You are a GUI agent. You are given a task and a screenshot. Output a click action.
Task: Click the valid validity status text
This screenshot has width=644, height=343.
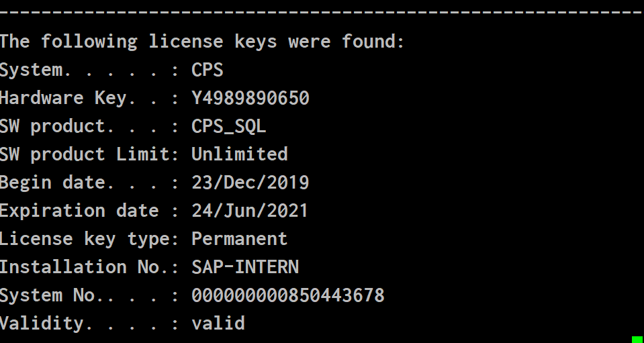(218, 324)
